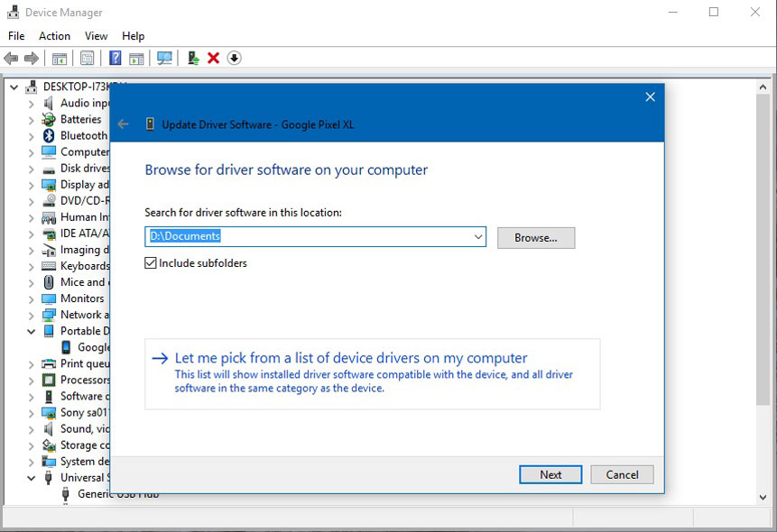Open the Action menu
The height and width of the screenshot is (532, 777).
[54, 36]
